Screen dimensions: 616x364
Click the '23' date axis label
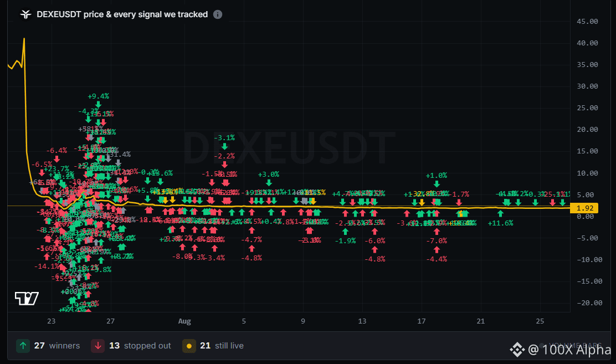(x=52, y=321)
